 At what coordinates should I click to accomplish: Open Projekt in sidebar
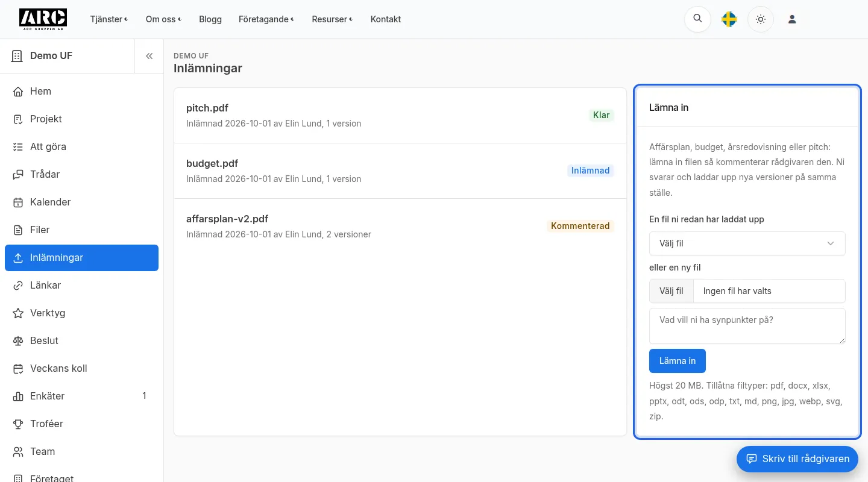click(81, 119)
